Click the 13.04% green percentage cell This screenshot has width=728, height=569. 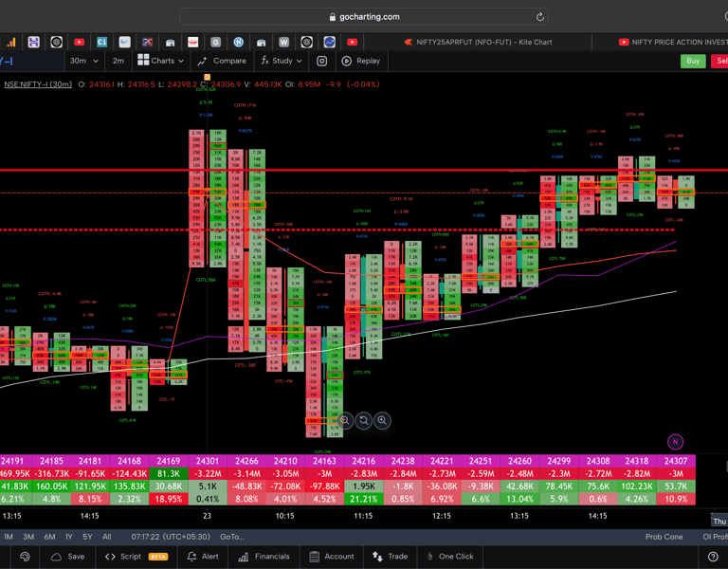tap(519, 499)
